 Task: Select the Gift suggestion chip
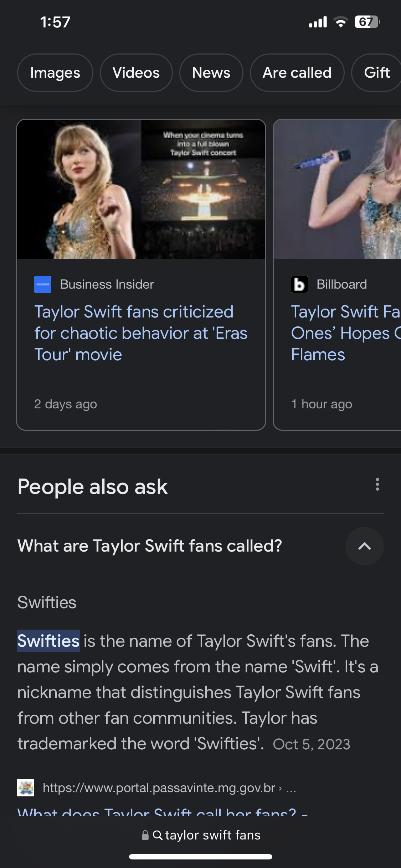click(x=376, y=73)
